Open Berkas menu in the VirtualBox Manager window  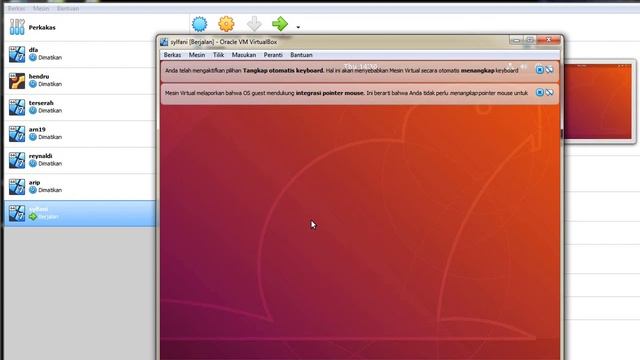16,8
